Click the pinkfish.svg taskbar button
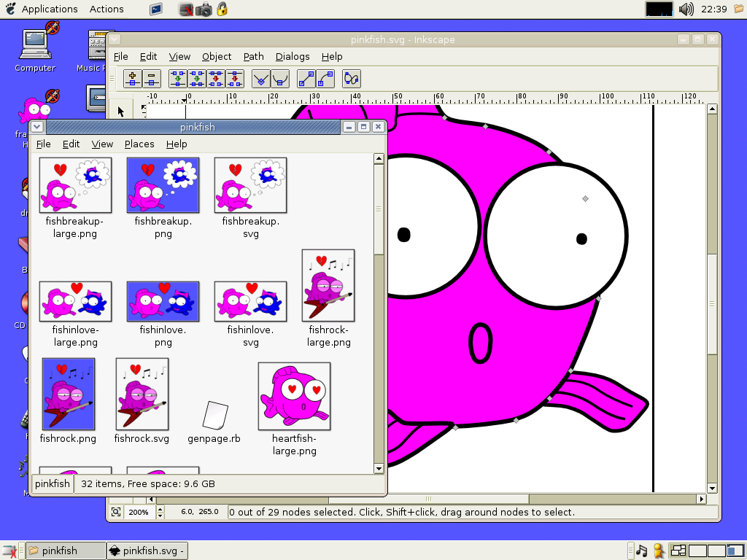Screen dimensions: 747x560 coord(147,551)
